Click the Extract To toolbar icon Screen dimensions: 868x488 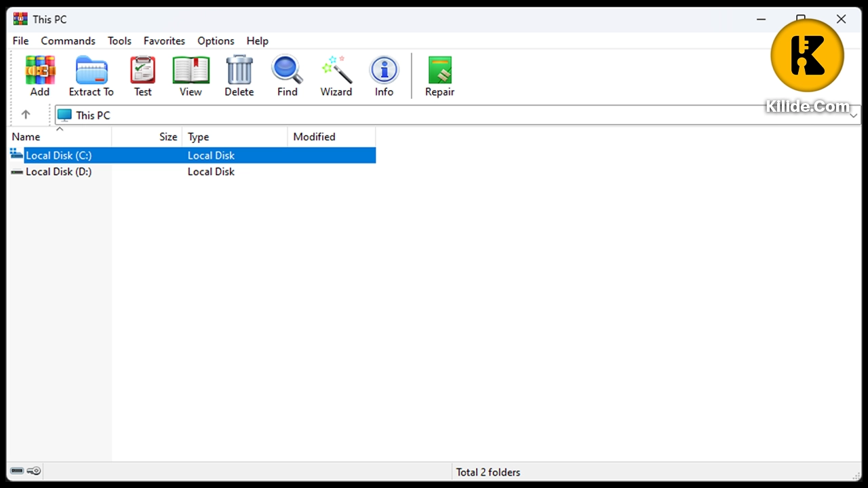click(92, 70)
